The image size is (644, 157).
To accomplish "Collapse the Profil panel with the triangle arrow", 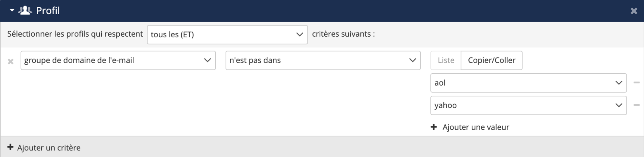I will pos(12,10).
